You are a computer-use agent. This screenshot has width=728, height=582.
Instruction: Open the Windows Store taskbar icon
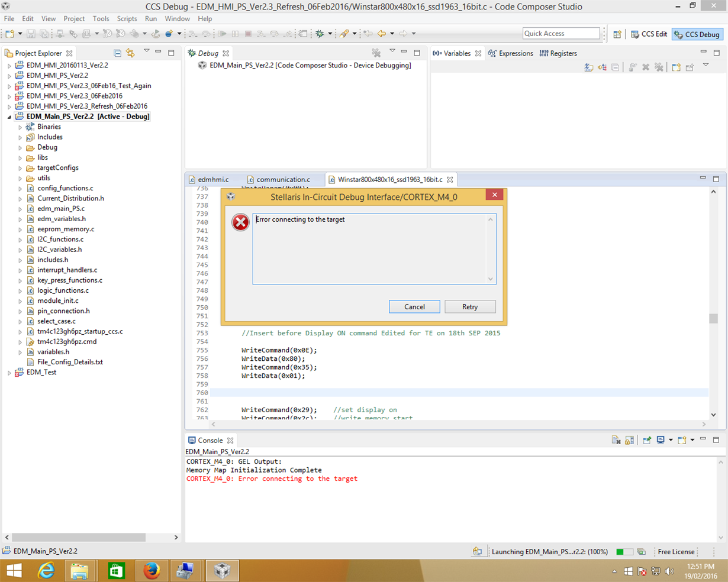point(116,571)
